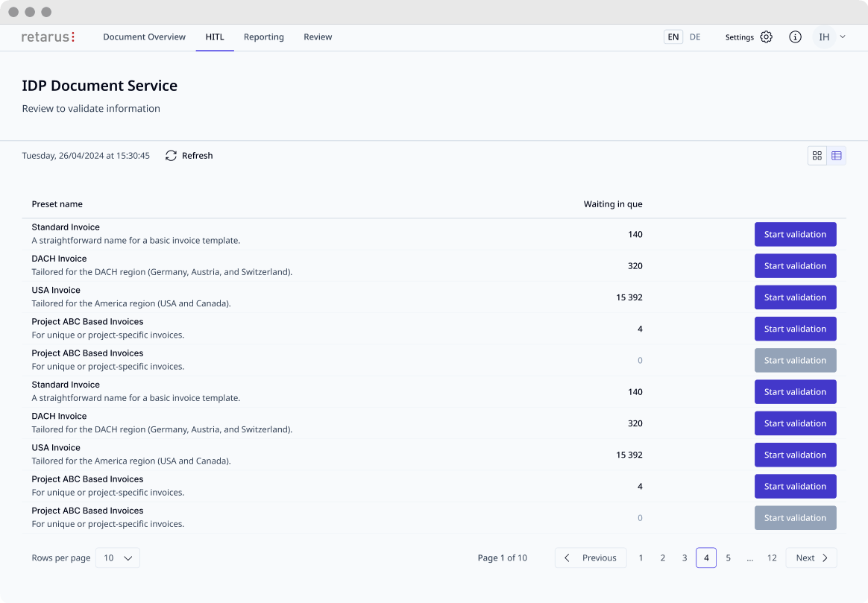Go to page 3
The height and width of the screenshot is (603, 868).
coord(685,558)
